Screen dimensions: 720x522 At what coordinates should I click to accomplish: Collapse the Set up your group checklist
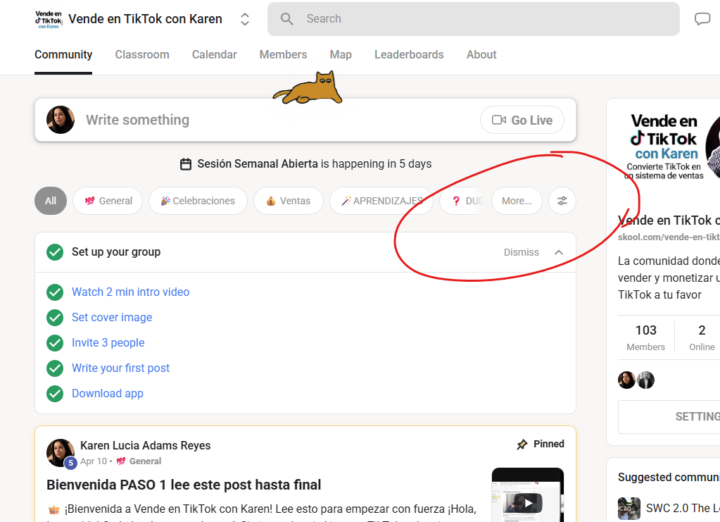559,252
